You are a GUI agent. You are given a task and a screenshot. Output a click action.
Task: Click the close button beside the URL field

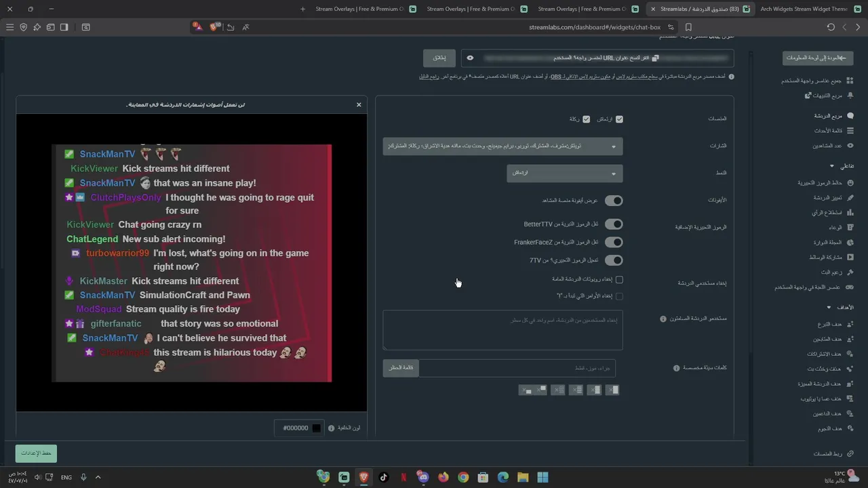coord(439,58)
